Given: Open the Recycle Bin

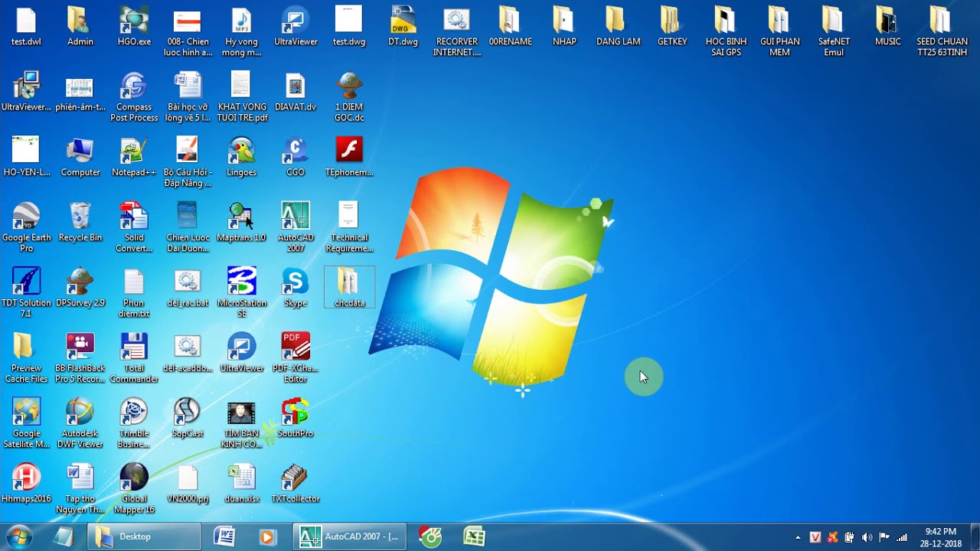Looking at the screenshot, I should pos(80,222).
